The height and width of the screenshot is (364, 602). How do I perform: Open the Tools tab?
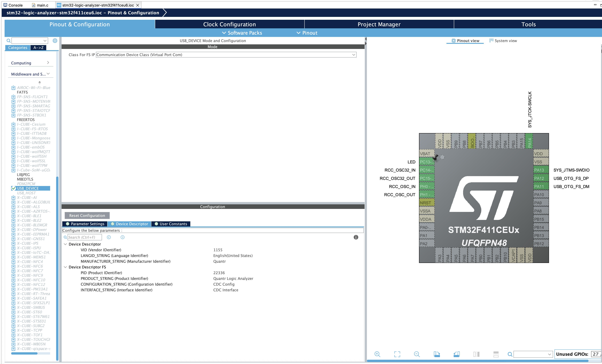tap(528, 24)
